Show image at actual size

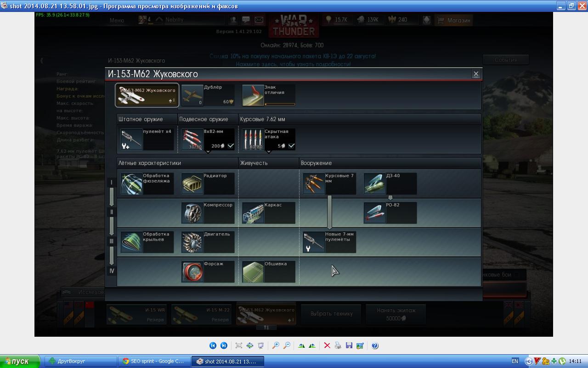pos(250,346)
